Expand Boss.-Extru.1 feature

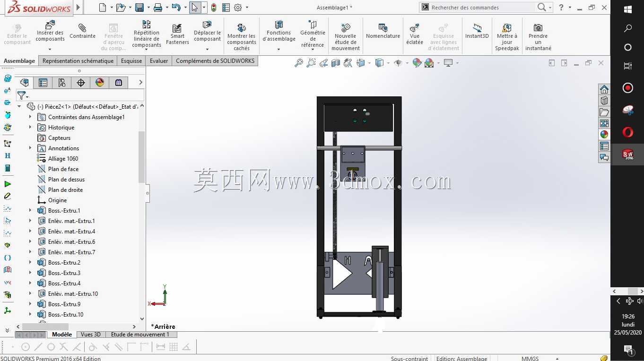pos(30,210)
